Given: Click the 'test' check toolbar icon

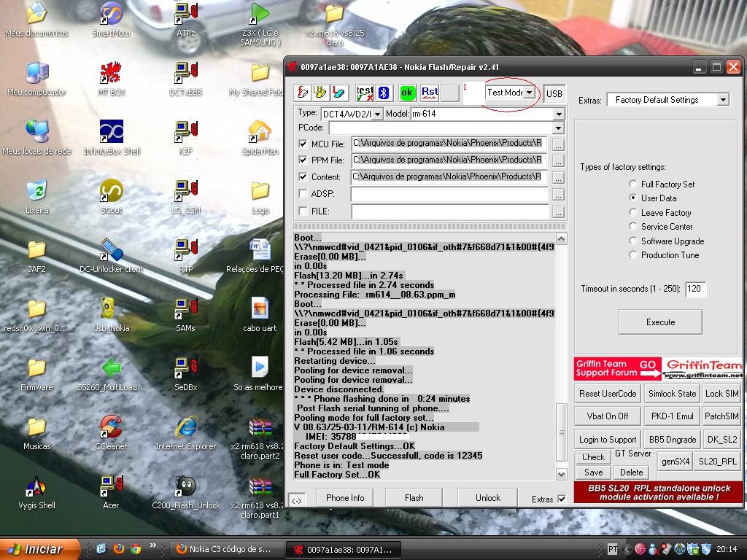Looking at the screenshot, I should [365, 93].
